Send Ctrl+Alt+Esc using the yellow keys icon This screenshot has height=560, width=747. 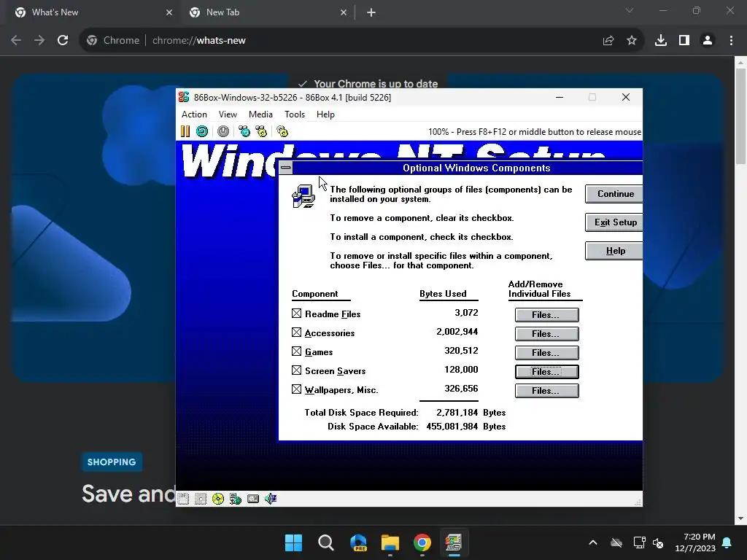click(261, 131)
